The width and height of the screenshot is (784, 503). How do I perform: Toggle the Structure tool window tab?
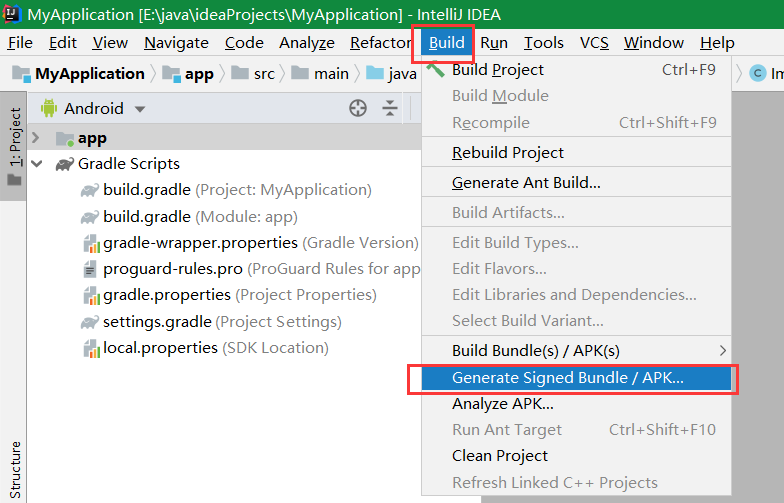(x=15, y=470)
